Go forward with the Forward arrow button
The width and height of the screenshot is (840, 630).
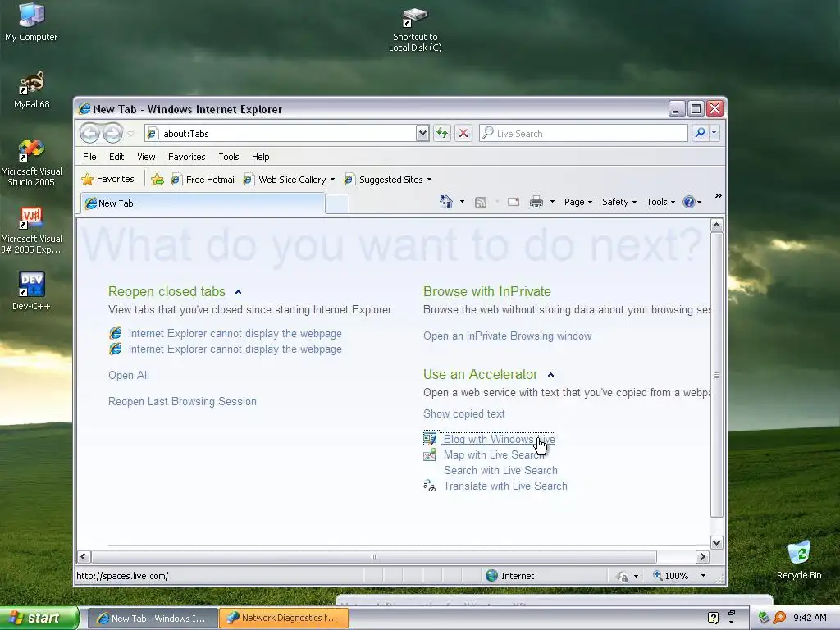click(112, 133)
